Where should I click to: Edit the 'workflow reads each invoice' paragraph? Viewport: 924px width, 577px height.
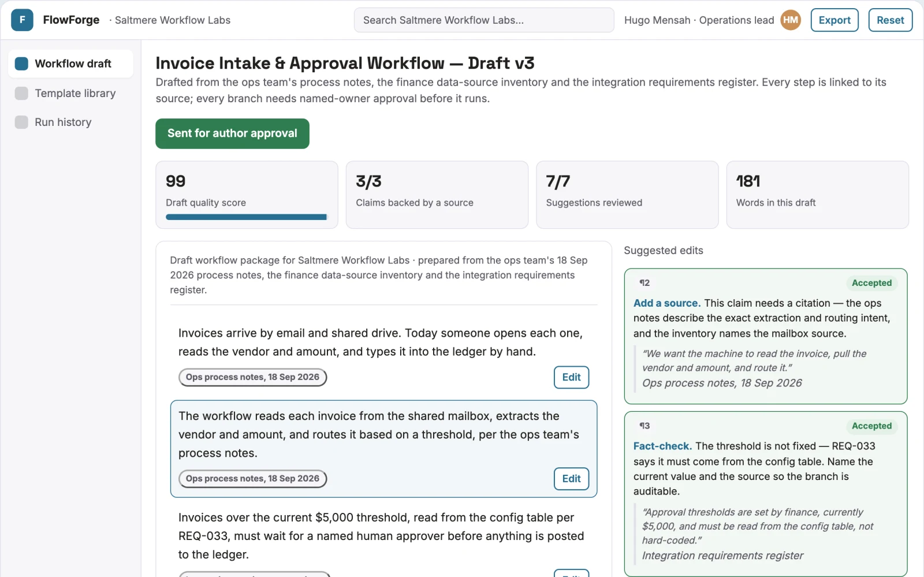tap(571, 479)
